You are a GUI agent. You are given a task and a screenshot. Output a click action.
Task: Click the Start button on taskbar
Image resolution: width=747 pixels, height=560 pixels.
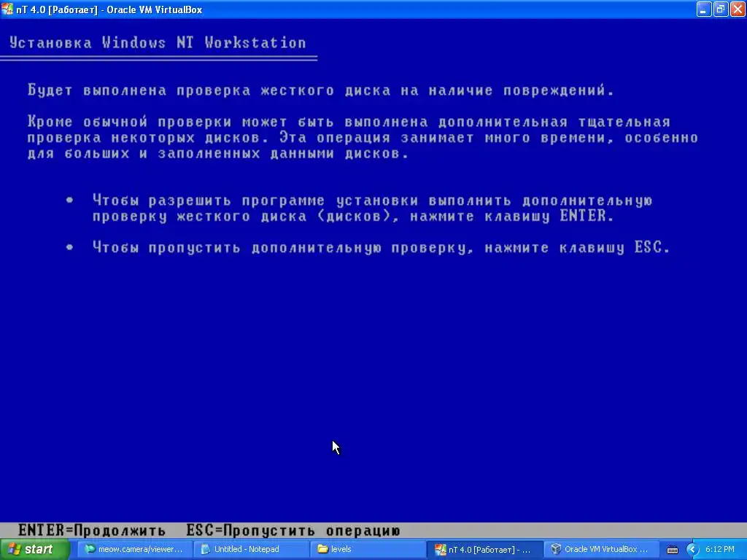click(x=34, y=550)
